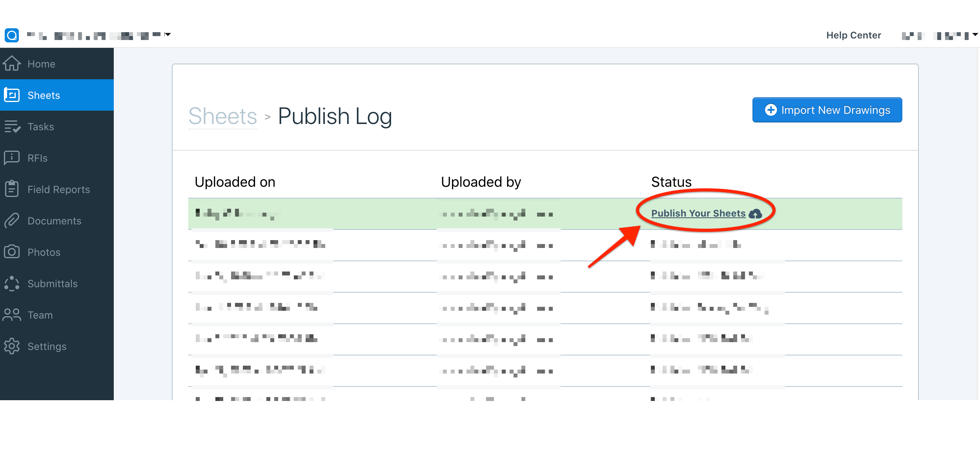Open Documents from the sidebar

click(57, 221)
